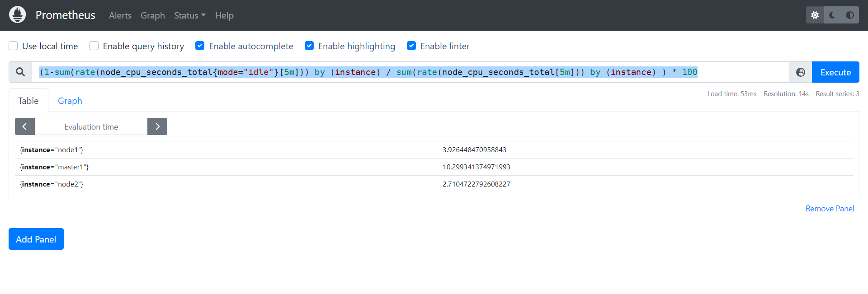The width and height of the screenshot is (868, 294).
Task: Select value 2.7104722792608227
Action: tap(476, 184)
